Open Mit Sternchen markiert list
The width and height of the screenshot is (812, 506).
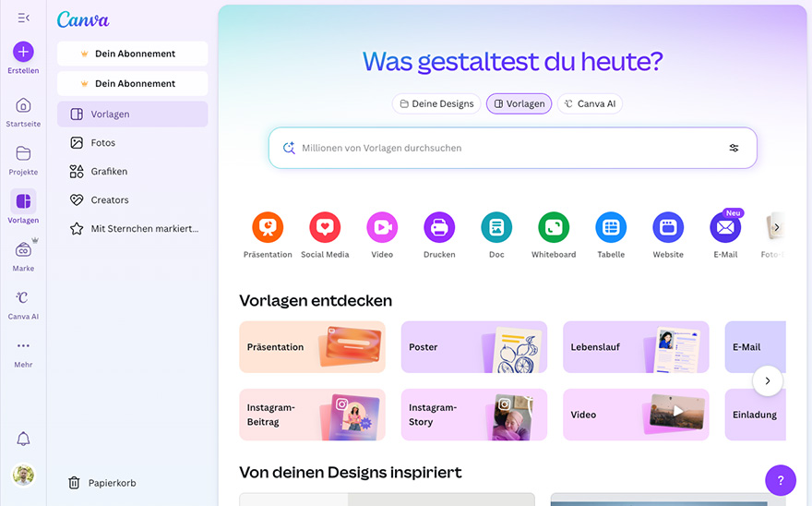[x=133, y=229]
